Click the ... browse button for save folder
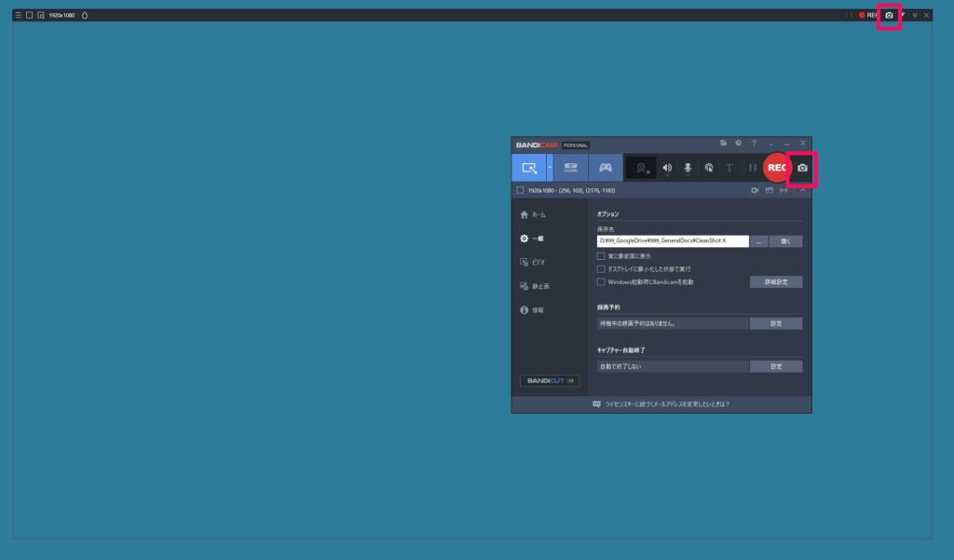The height and width of the screenshot is (560, 954). [759, 240]
